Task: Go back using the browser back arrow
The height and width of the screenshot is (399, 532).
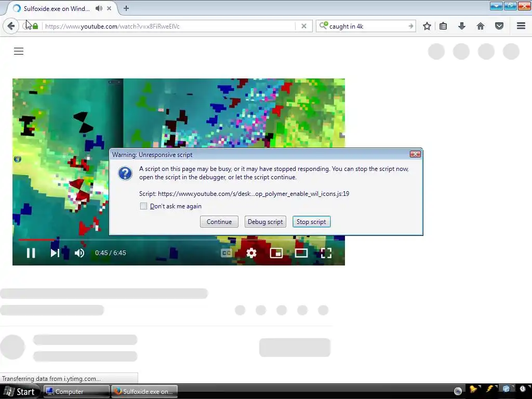Action: pos(11,26)
